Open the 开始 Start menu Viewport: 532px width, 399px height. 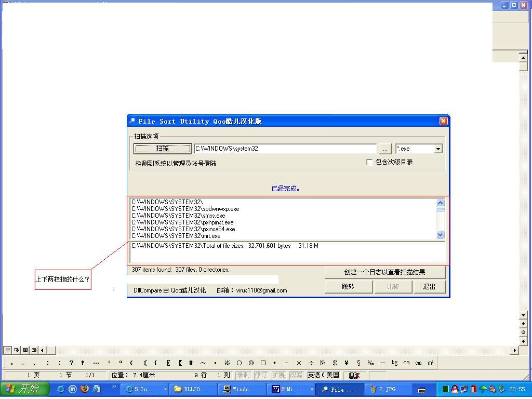24,389
